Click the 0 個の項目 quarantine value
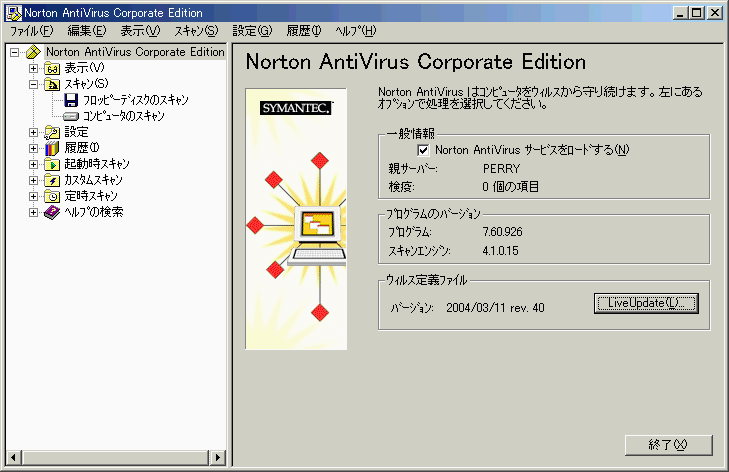Screen dimensions: 729x472 click(x=510, y=187)
